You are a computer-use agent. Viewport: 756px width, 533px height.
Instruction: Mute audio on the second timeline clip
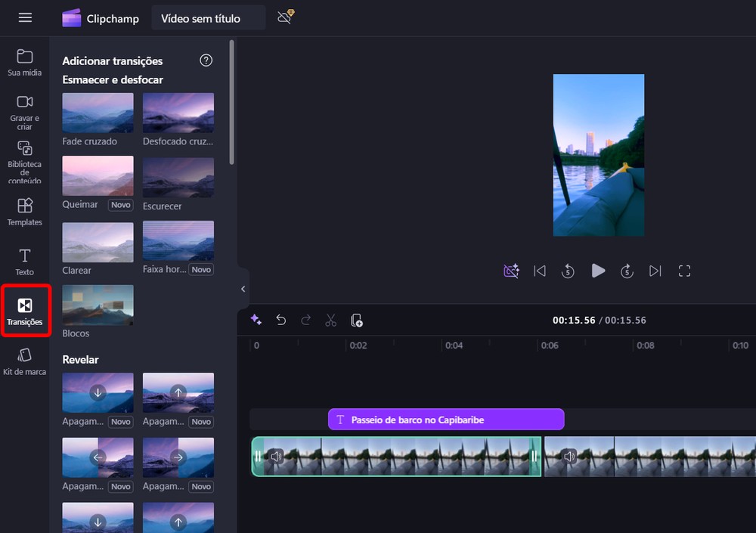pyautogui.click(x=568, y=457)
